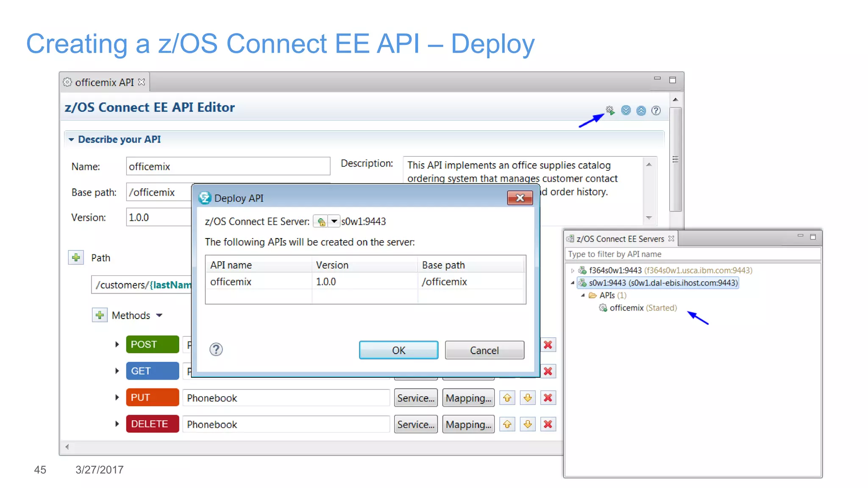Open help icon in Deploy API dialog
The height and width of the screenshot is (488, 868).
click(x=216, y=349)
